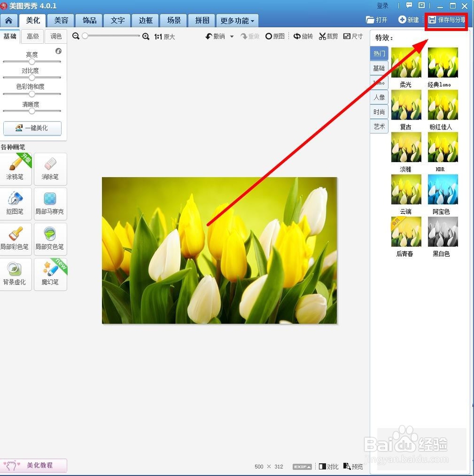Open the 旋转 rotate tool
474x476 pixels.
[303, 37]
